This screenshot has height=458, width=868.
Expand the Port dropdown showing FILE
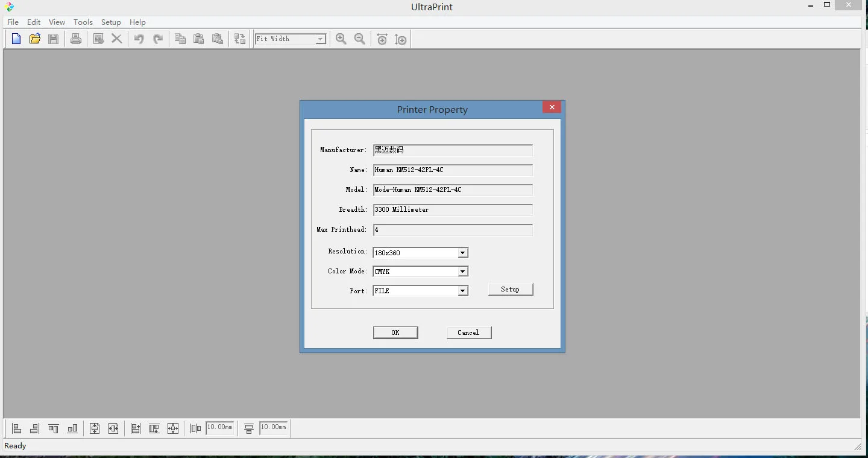(462, 291)
